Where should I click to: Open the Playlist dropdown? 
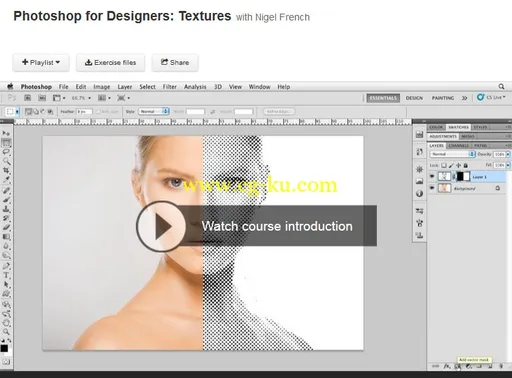41,62
